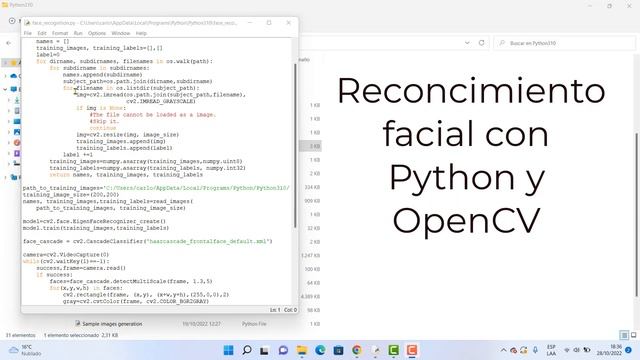Open the orange Camtasia recorder taskbar icon
Viewport: 640px width, 360px height.
[412, 350]
